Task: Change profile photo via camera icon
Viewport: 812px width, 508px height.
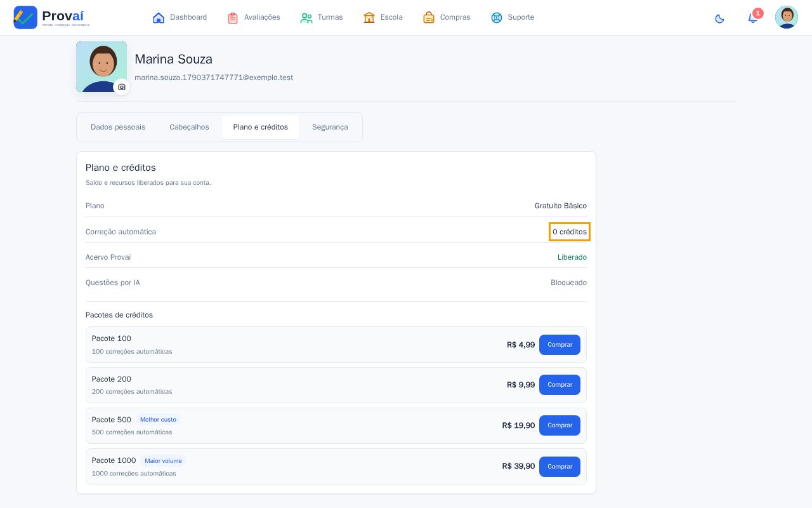Action: click(x=122, y=87)
